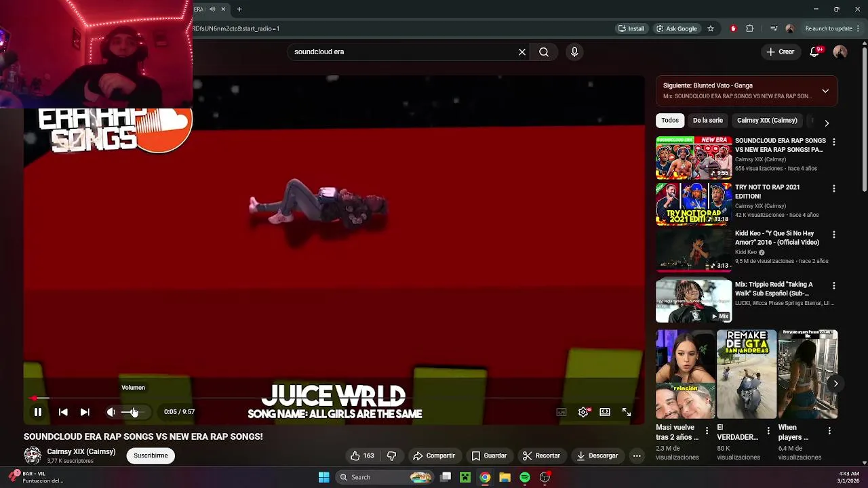The image size is (868, 488).
Task: Open options for the El VERDADER... short
Action: click(768, 430)
